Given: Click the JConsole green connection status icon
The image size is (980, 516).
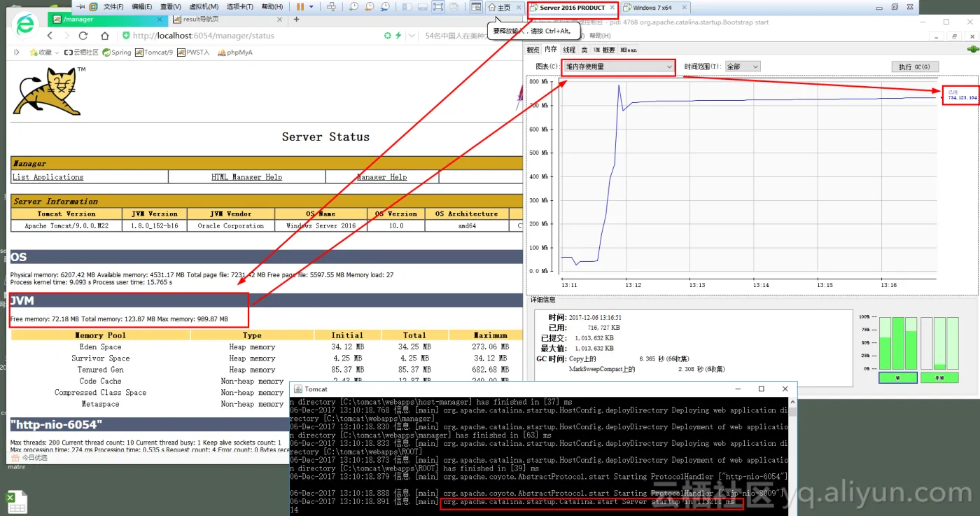Looking at the screenshot, I should (972, 50).
